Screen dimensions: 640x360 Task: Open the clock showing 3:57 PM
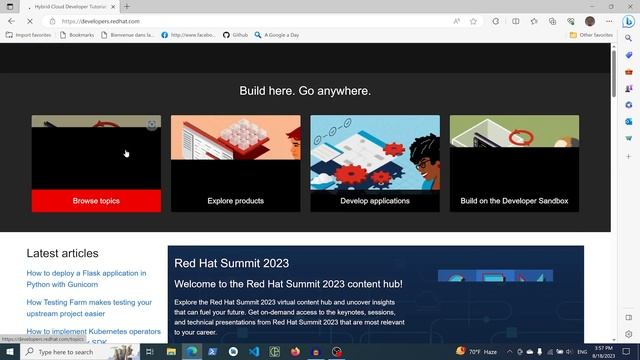coord(604,352)
